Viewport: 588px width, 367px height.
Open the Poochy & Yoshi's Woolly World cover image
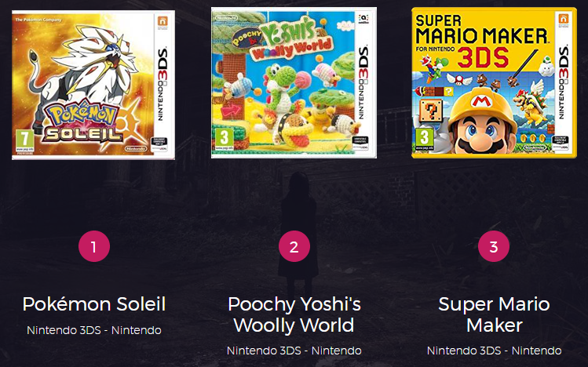pos(294,83)
